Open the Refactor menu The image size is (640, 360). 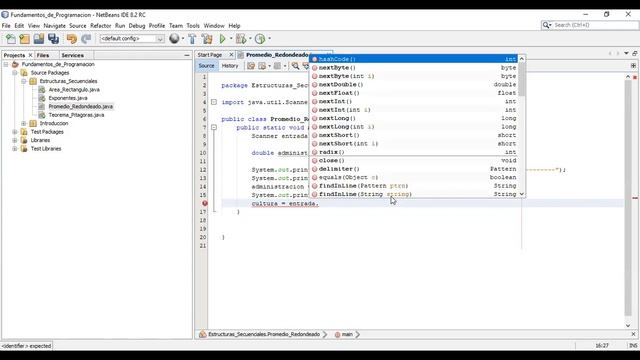click(100, 26)
